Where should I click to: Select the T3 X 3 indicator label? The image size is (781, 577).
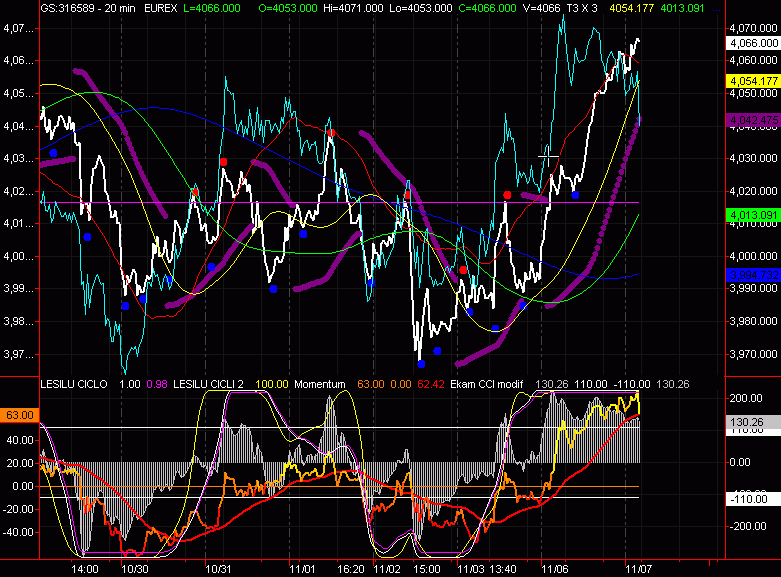tap(582, 8)
